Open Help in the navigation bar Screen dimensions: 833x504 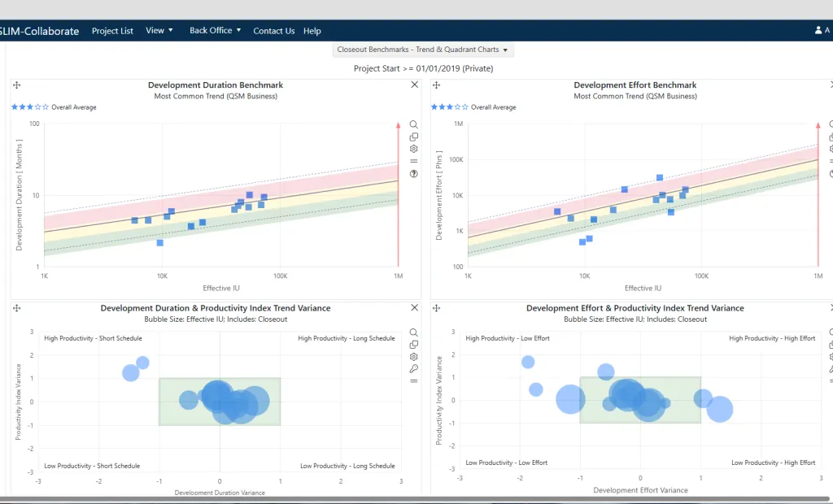pos(312,31)
